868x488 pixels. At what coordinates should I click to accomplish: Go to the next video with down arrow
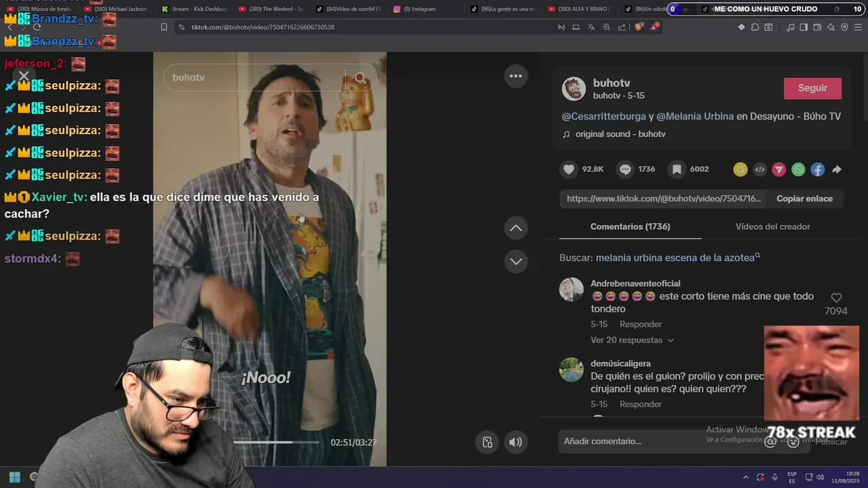515,261
